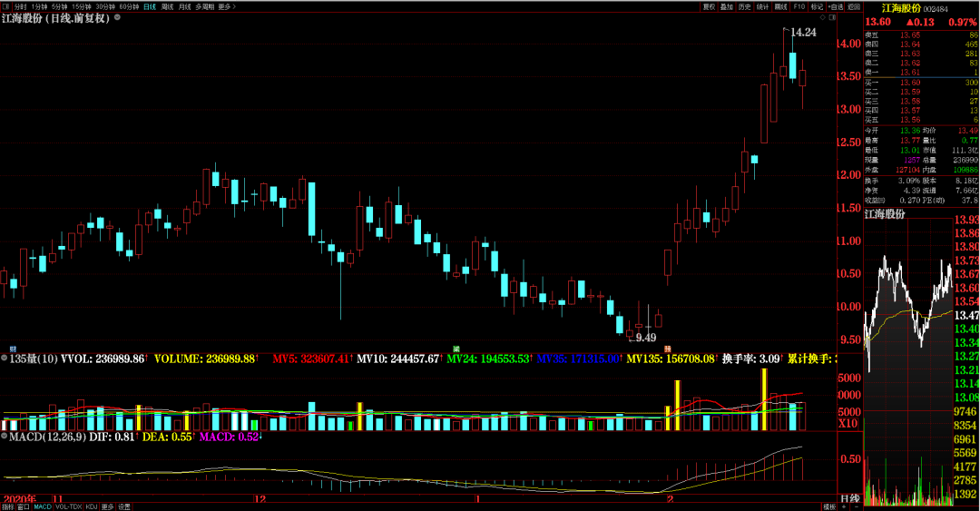Click the circle icon beside 135量 indicator
The height and width of the screenshot is (511, 980).
5,359
